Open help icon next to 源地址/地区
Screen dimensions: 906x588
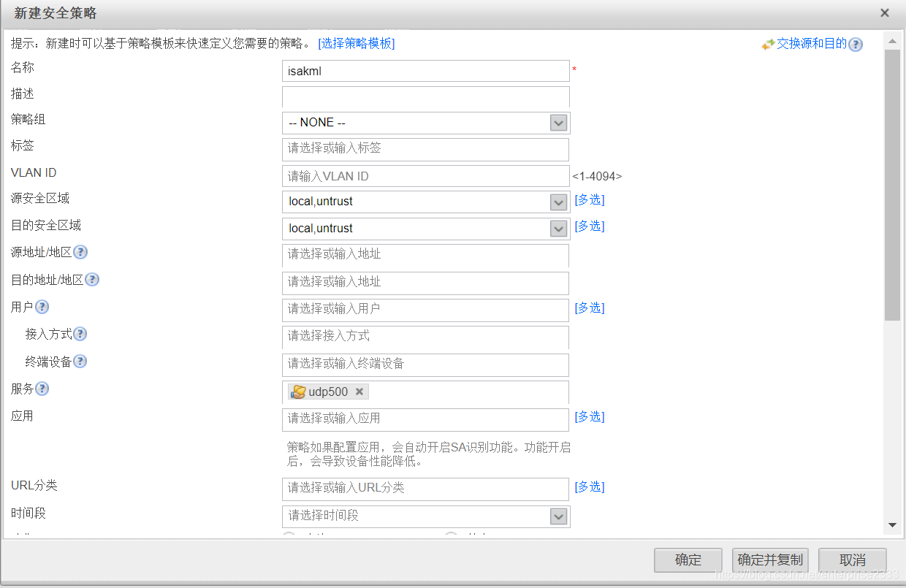(80, 253)
